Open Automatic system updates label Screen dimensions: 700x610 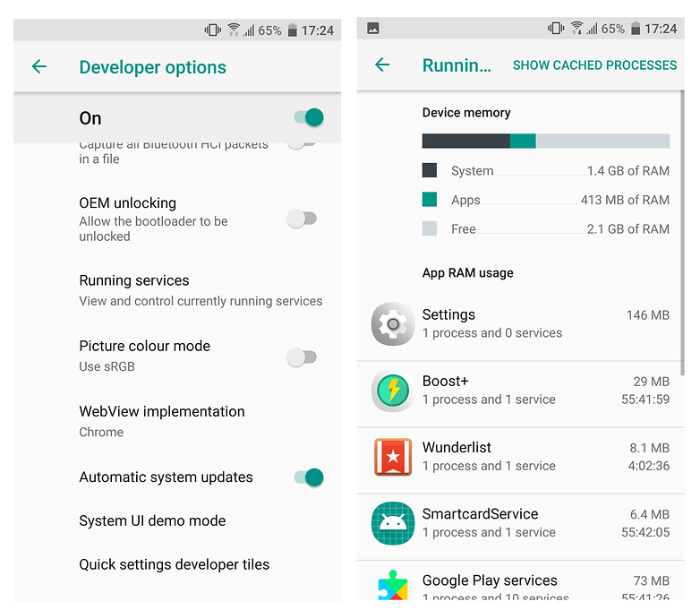[166, 477]
